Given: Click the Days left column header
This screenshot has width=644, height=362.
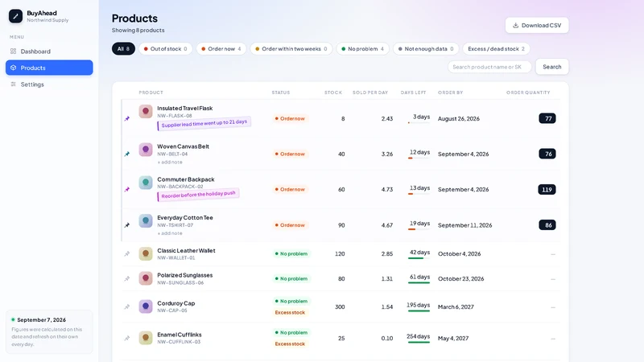Looking at the screenshot, I should tap(413, 93).
